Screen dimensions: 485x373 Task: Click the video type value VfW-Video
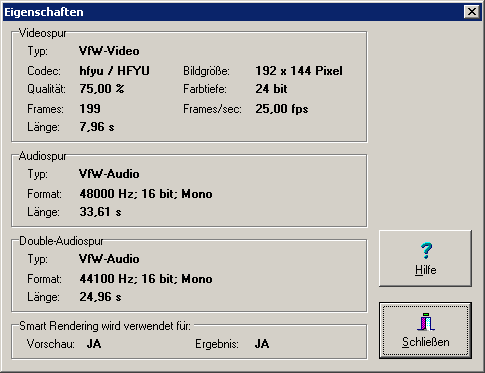click(x=109, y=51)
